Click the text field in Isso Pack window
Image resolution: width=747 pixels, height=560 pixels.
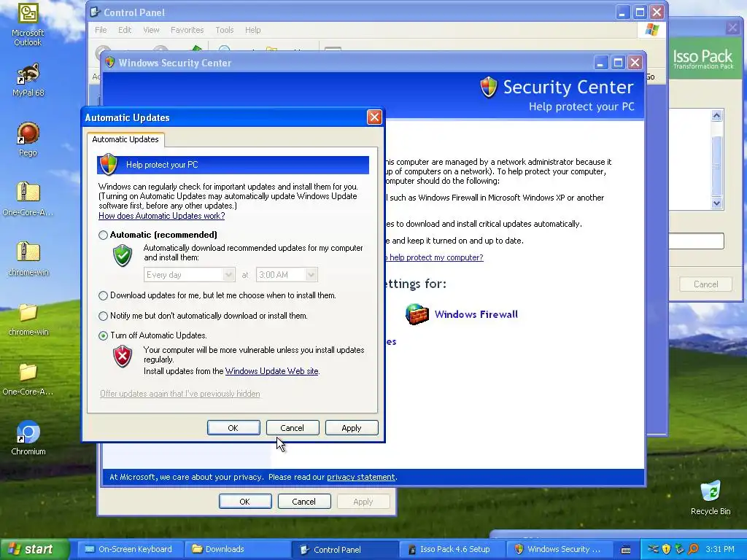pos(696,241)
